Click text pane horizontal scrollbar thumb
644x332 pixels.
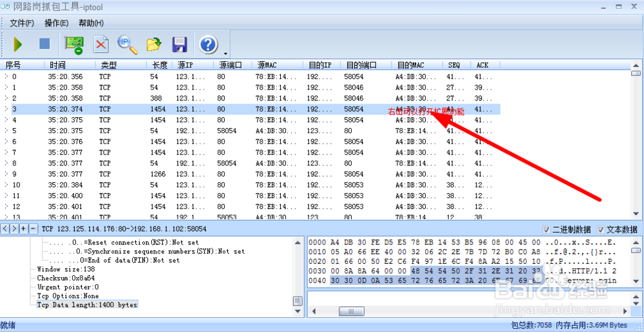click(x=351, y=311)
